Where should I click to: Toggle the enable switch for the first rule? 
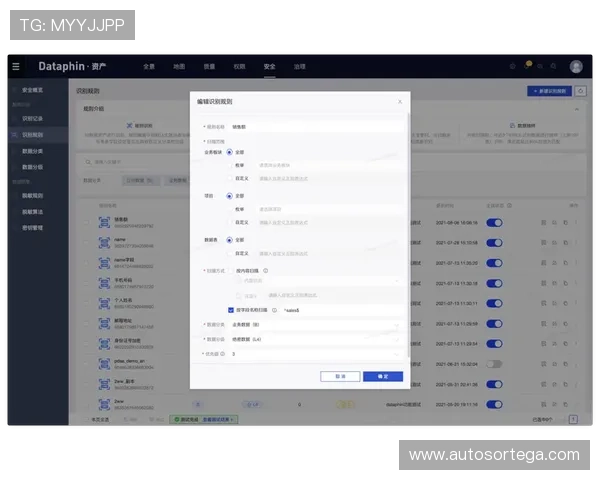tap(494, 223)
